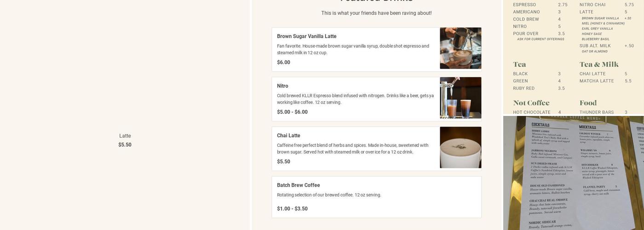Click the Chai Latte description text
644x230 pixels.
click(x=352, y=149)
